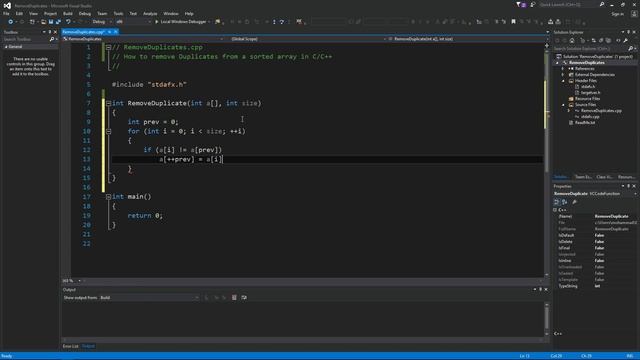This screenshot has height=360, width=640.
Task: Click Properties Categorized view icon
Action: pyautogui.click(x=556, y=202)
